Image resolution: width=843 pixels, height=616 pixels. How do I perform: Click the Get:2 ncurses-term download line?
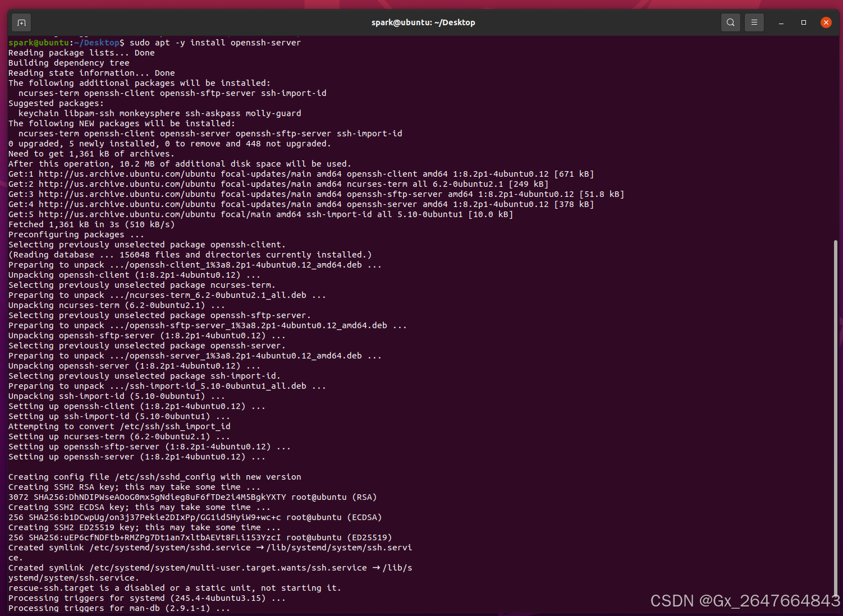278,184
